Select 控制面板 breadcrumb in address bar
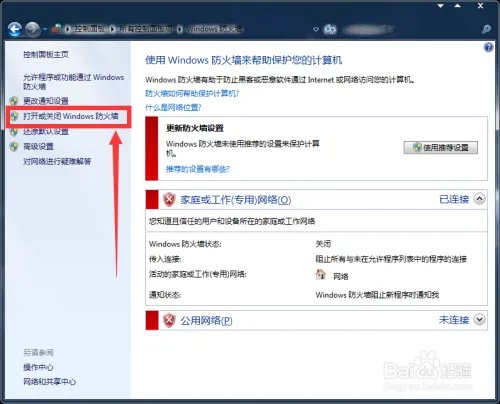The image size is (500, 404). 89,29
